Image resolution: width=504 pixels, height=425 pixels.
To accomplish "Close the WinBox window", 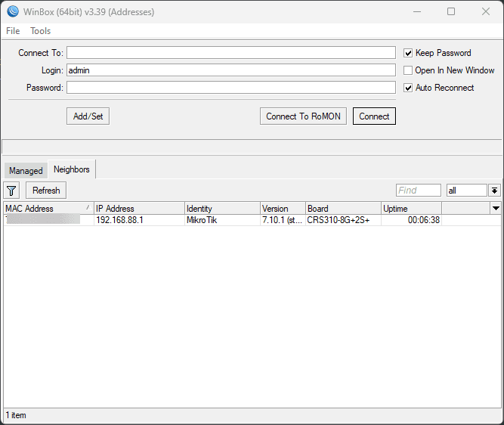I will coord(486,11).
